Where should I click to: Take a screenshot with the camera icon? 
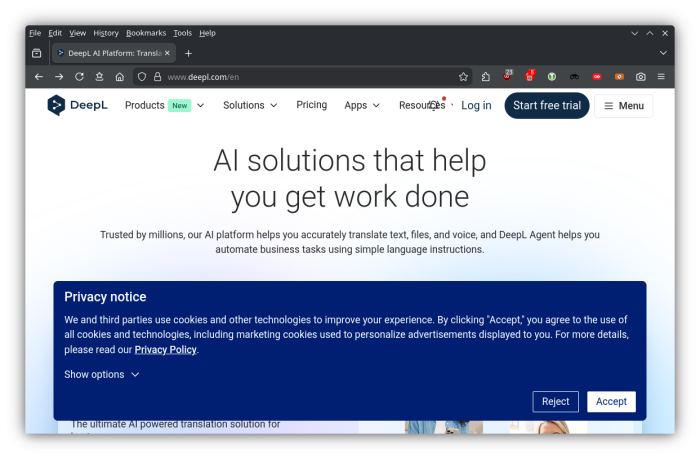(641, 77)
